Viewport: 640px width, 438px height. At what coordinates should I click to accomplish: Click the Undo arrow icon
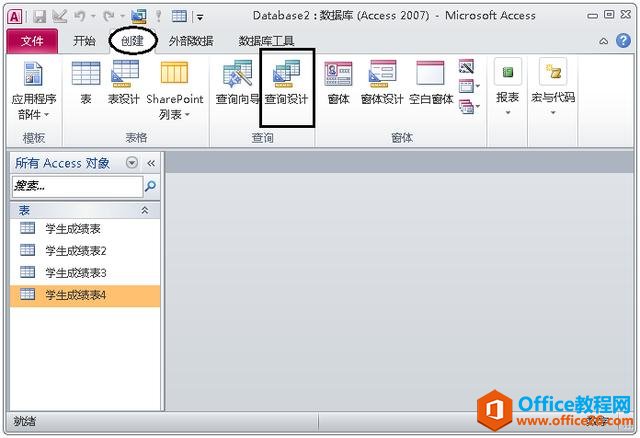(x=80, y=16)
